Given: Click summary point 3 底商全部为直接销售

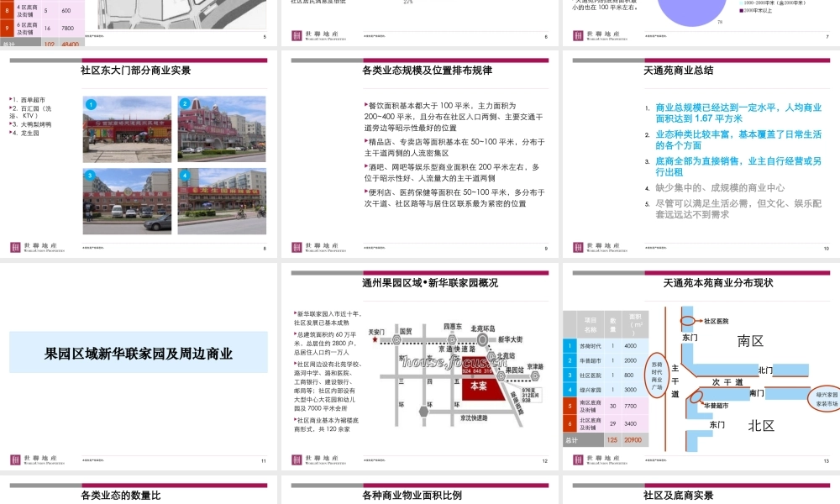Looking at the screenshot, I should pos(733,166).
